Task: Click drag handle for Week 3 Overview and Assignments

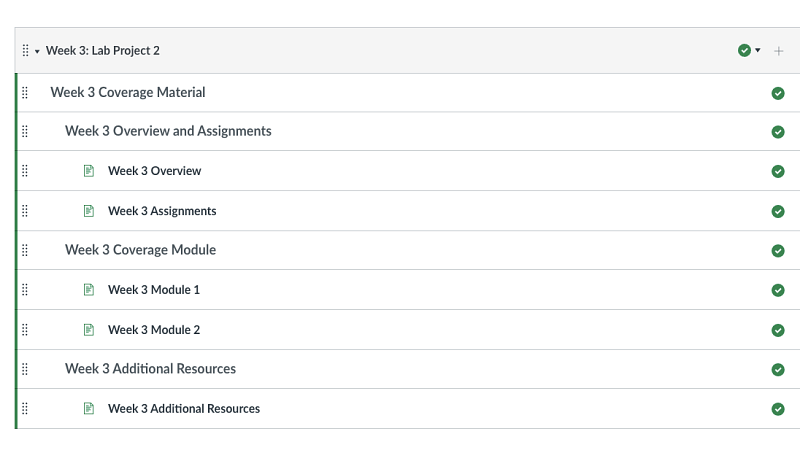Action: pos(25,131)
